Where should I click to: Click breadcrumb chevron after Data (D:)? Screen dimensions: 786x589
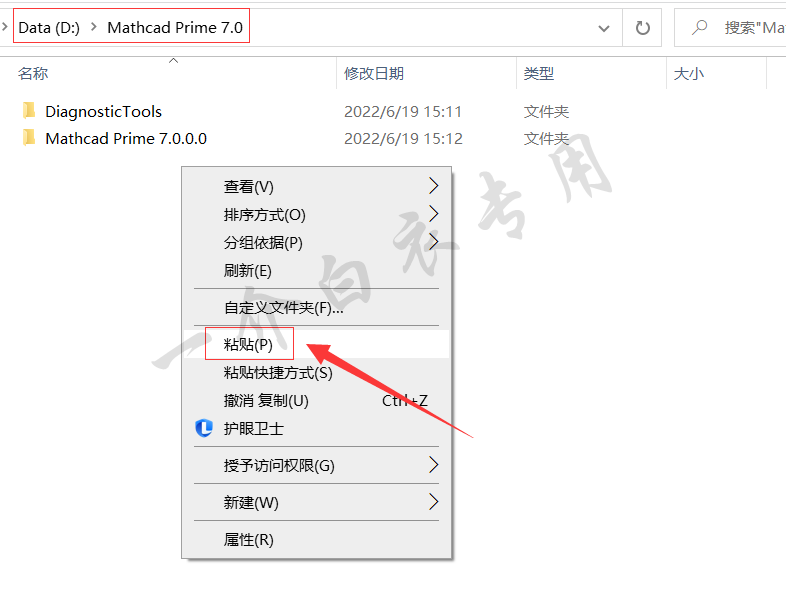coord(94,27)
